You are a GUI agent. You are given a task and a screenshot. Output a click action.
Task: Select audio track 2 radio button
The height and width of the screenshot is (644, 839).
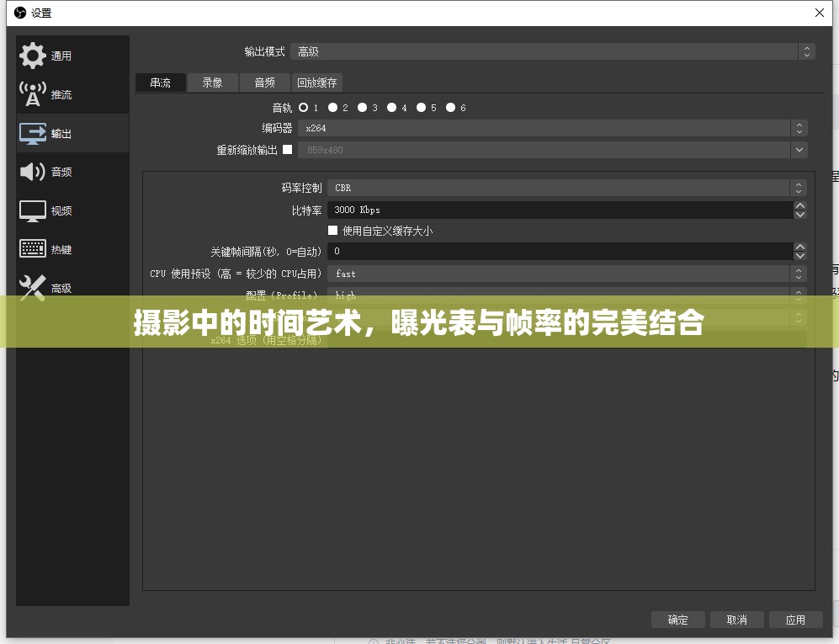[x=332, y=108]
